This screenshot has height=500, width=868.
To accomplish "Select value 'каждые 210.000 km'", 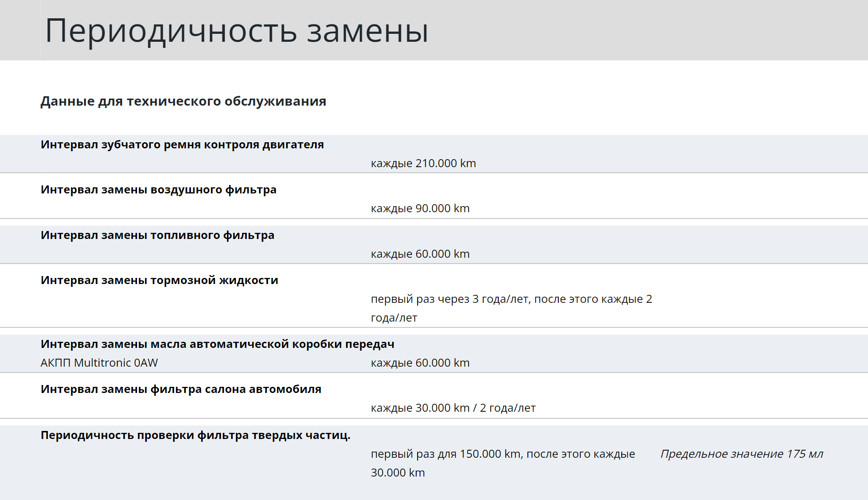I will coord(423,163).
